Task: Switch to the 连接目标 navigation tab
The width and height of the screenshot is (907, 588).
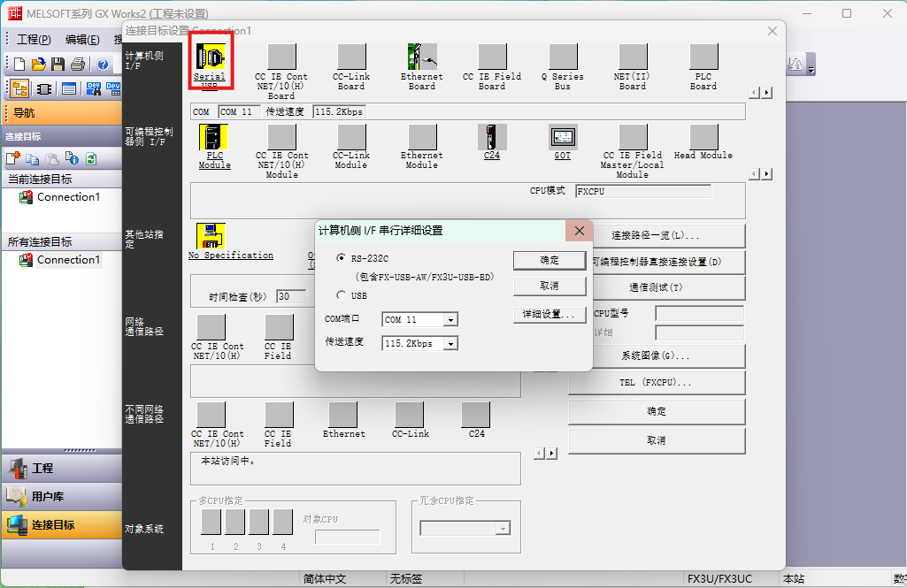Action: pyautogui.click(x=62, y=525)
